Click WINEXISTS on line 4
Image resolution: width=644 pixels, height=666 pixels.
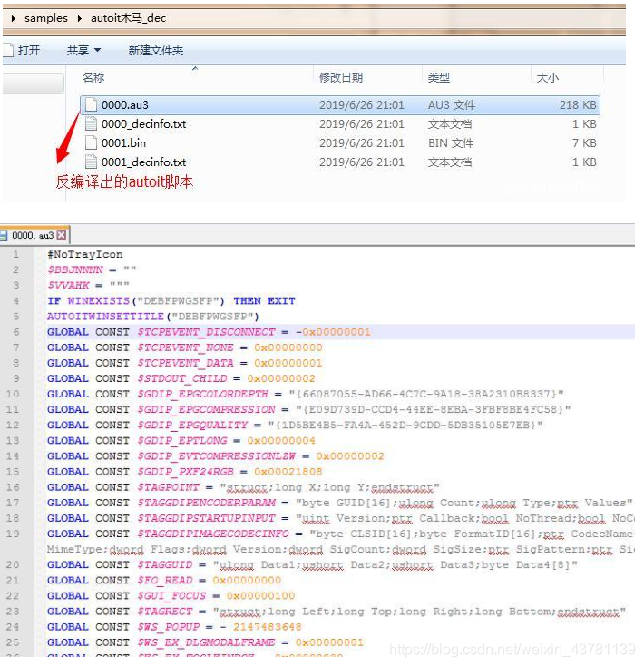[x=99, y=301]
